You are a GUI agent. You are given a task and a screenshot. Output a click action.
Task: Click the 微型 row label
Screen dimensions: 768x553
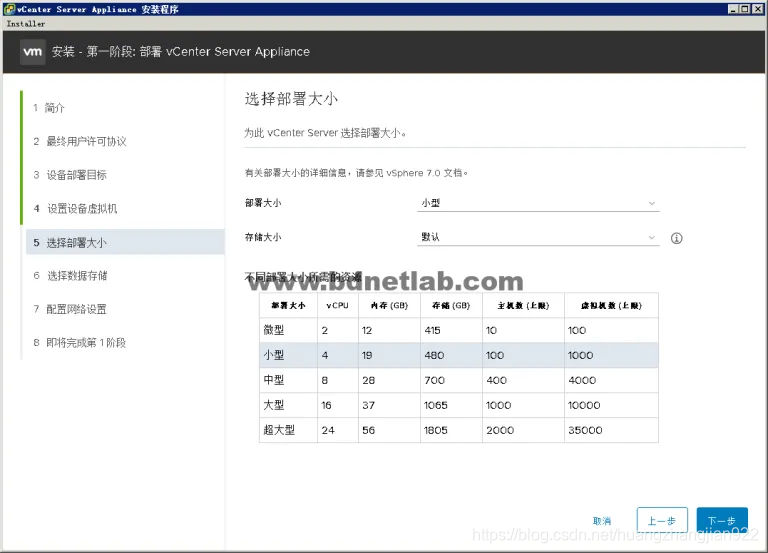coord(274,330)
